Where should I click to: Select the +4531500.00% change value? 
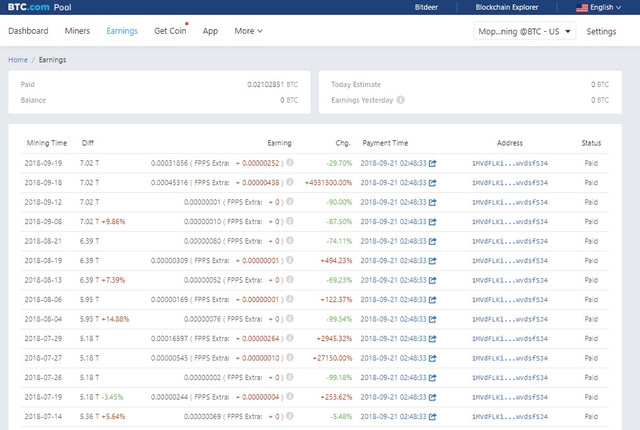[x=328, y=183]
